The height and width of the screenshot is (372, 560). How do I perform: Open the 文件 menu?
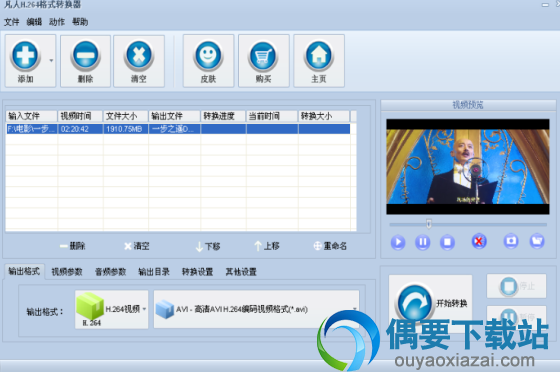[x=11, y=22]
